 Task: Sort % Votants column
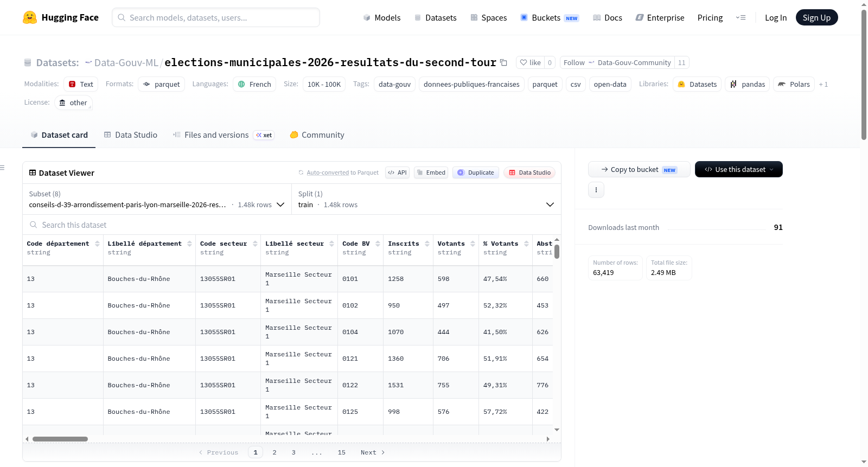526,244
